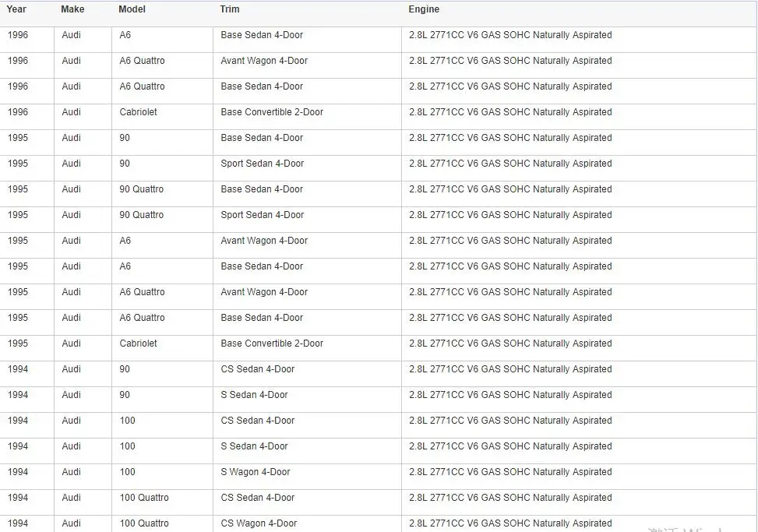Click the S Wagon 4-Door trim cell
758x532 pixels.
point(256,472)
